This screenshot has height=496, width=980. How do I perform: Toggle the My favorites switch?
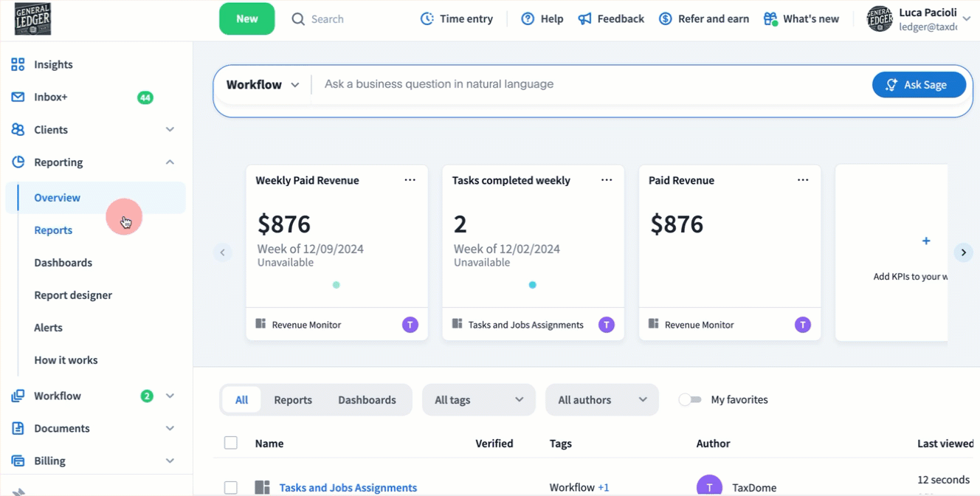(690, 400)
